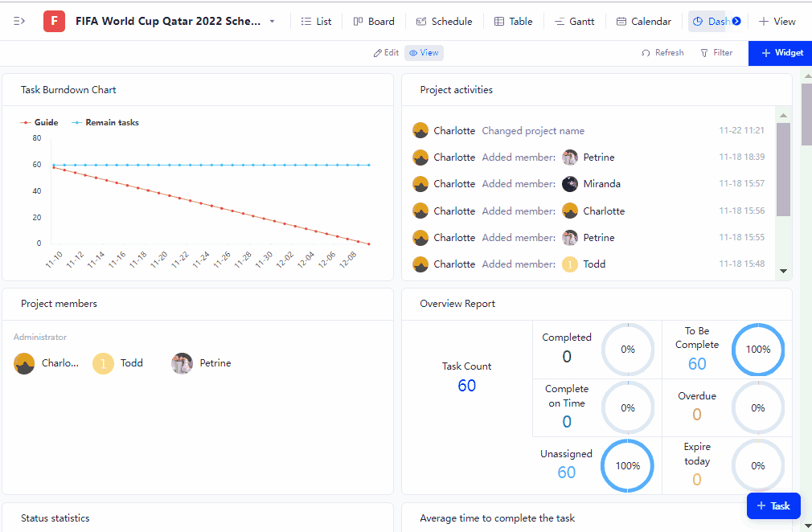This screenshot has height=532, width=812.
Task: Click Miranda's avatar in Project activities
Action: tap(570, 184)
